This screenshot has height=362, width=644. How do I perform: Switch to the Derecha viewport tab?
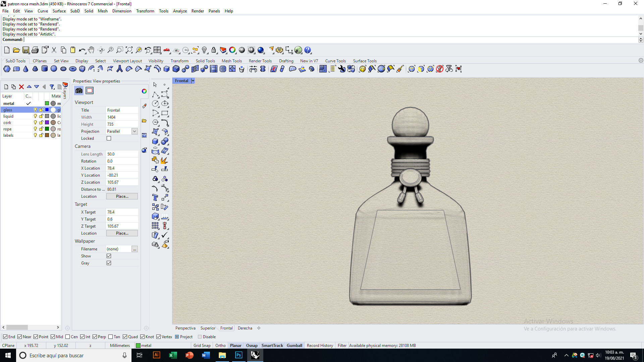(x=245, y=328)
